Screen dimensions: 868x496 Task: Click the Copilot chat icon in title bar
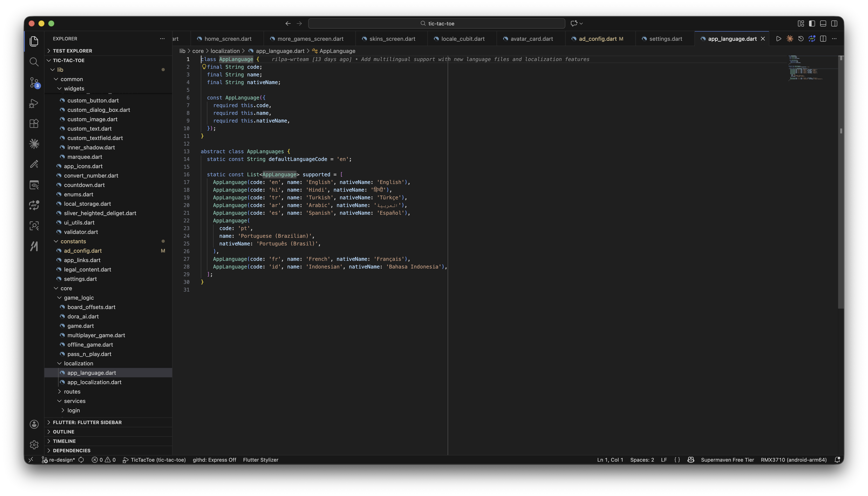pyautogui.click(x=574, y=23)
